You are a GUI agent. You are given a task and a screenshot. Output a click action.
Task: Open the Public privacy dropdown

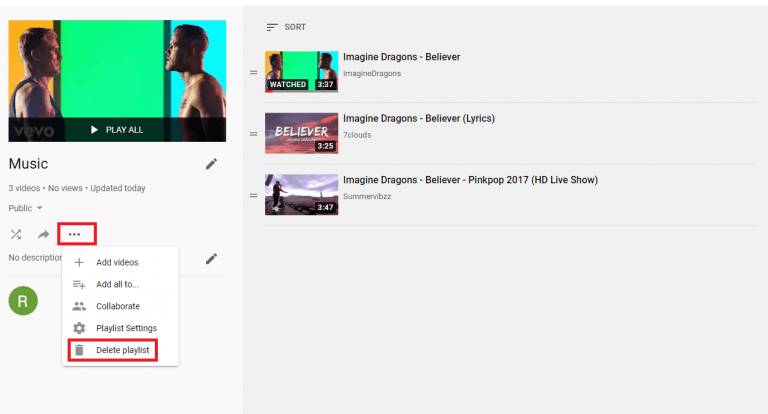coord(25,208)
